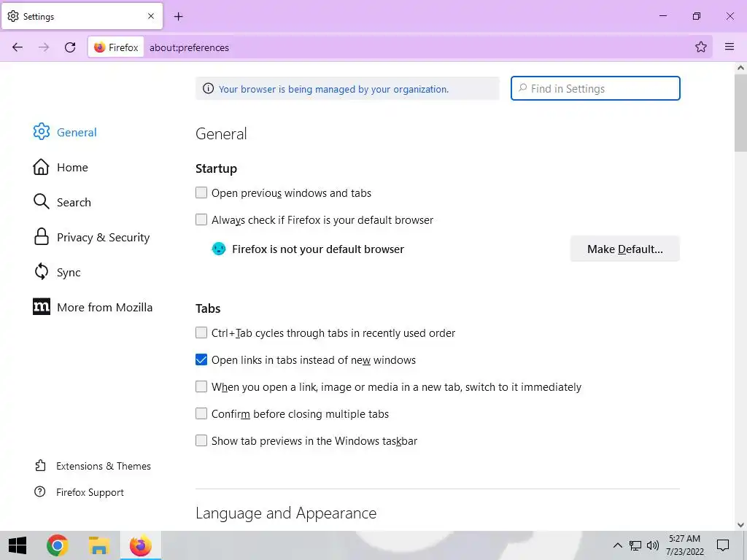Bookmark this page with the star icon
The image size is (747, 560).
click(701, 47)
